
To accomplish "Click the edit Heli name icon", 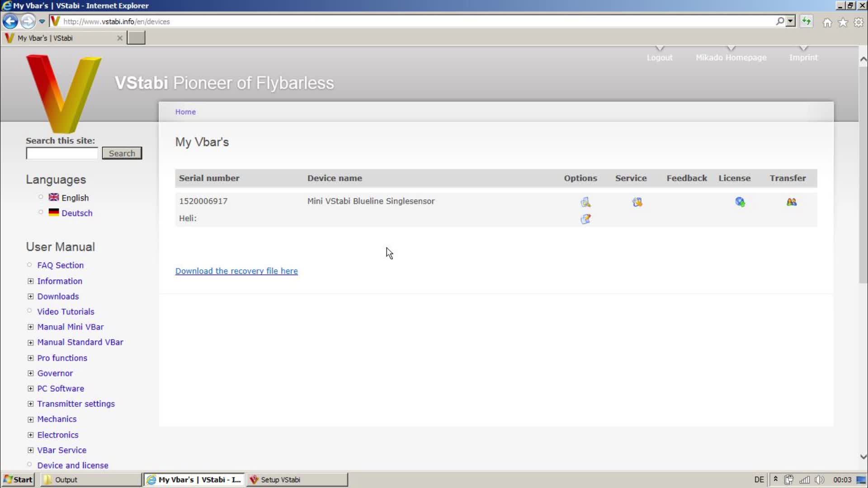I will 585,219.
